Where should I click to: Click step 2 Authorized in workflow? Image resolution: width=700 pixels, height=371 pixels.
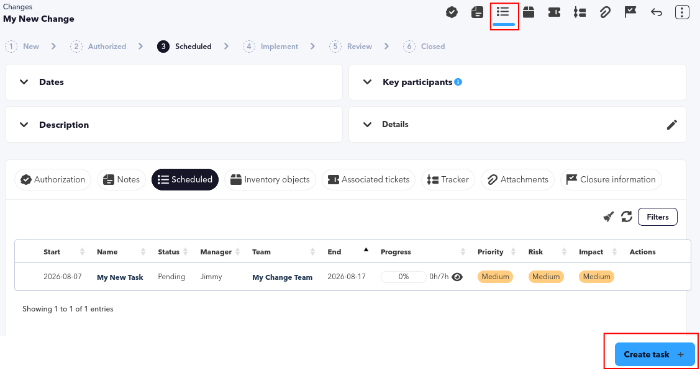tap(98, 46)
